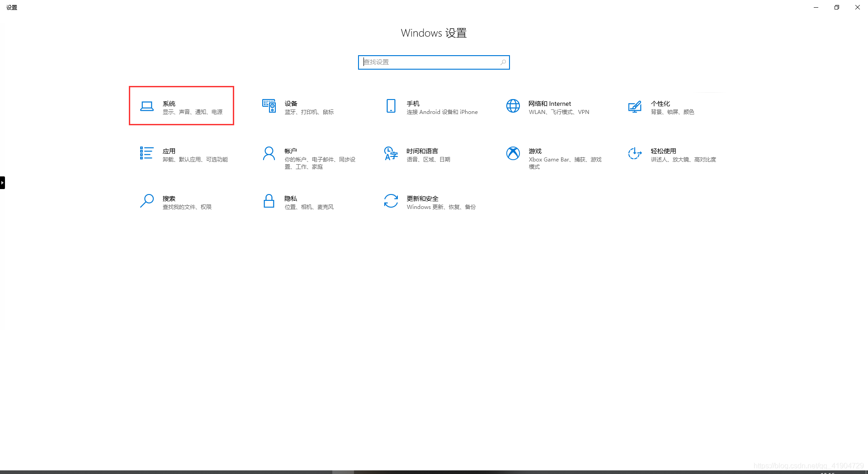868x474 pixels.
Task: Open the 游戏 Xbox icon
Action: point(513,153)
